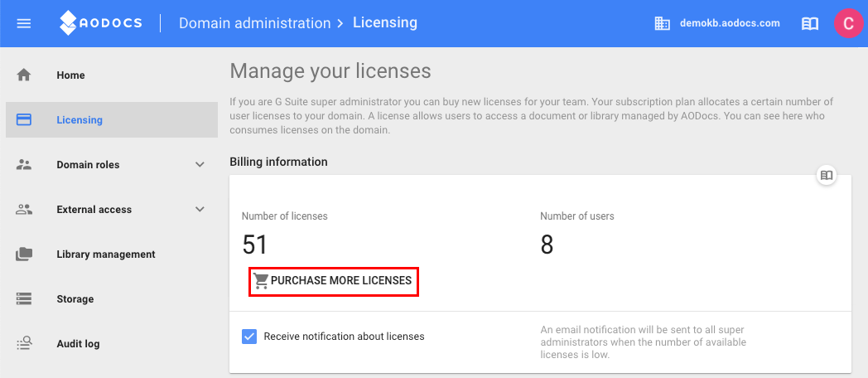
Task: Click Licensing breadcrumb title
Action: 385,22
